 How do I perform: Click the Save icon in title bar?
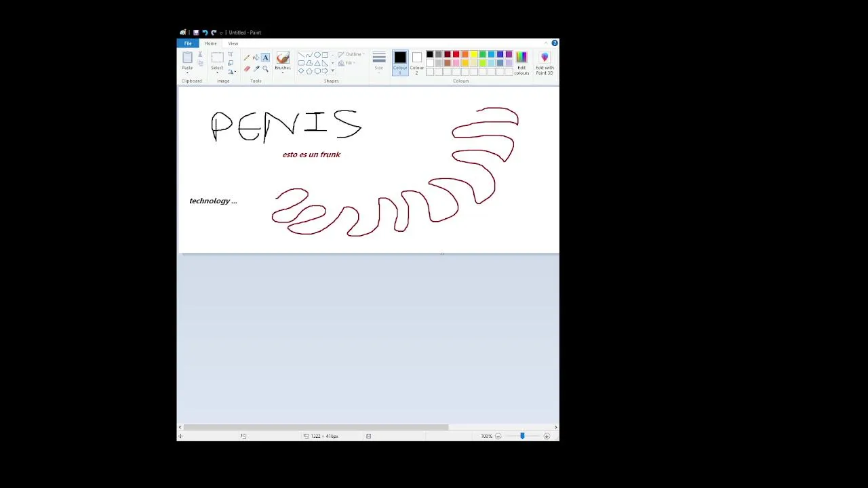click(x=196, y=33)
